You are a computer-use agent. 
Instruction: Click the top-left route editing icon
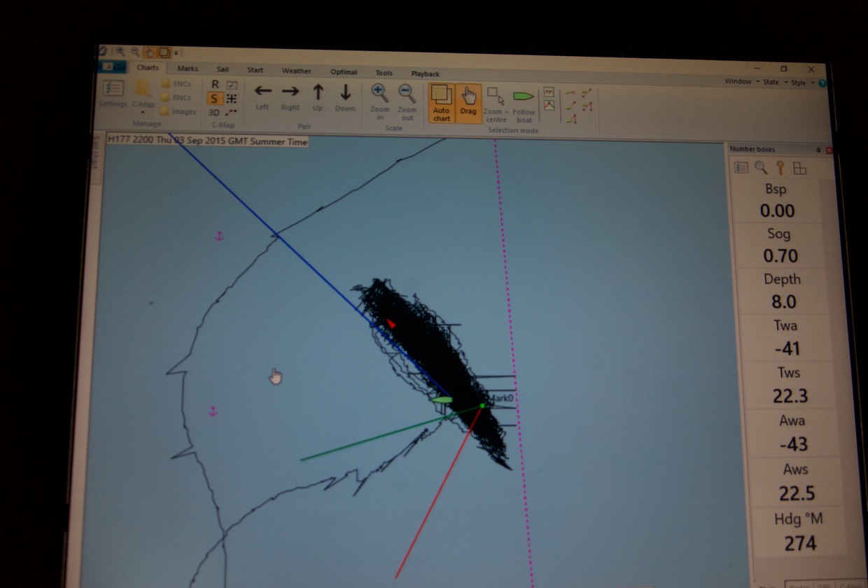[570, 93]
